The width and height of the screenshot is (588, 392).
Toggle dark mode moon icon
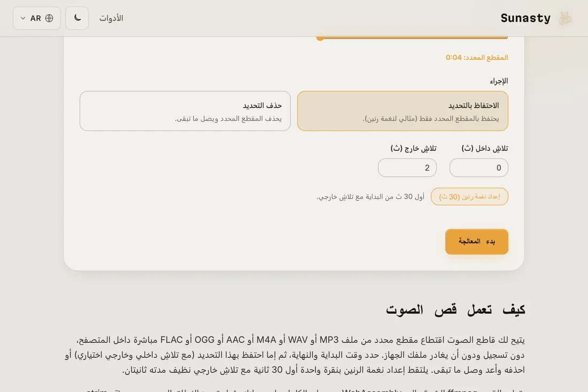click(77, 18)
